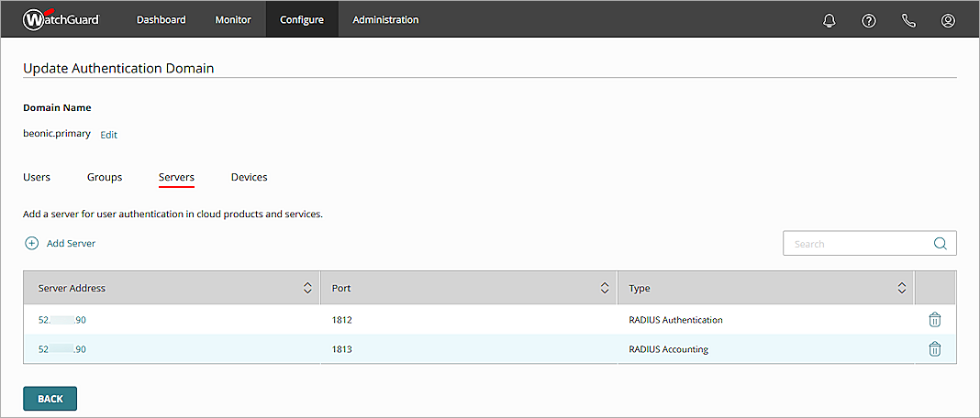Click the phone support icon
The image size is (980, 418).
908,20
